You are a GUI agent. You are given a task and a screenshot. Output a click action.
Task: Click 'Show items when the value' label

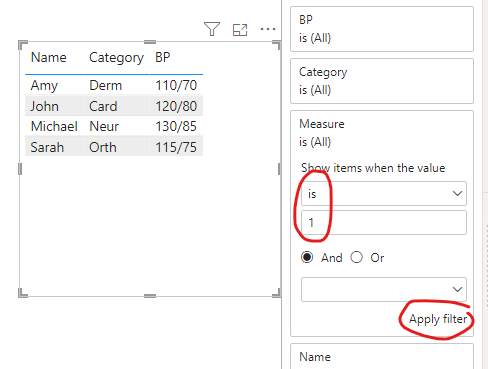click(x=373, y=168)
